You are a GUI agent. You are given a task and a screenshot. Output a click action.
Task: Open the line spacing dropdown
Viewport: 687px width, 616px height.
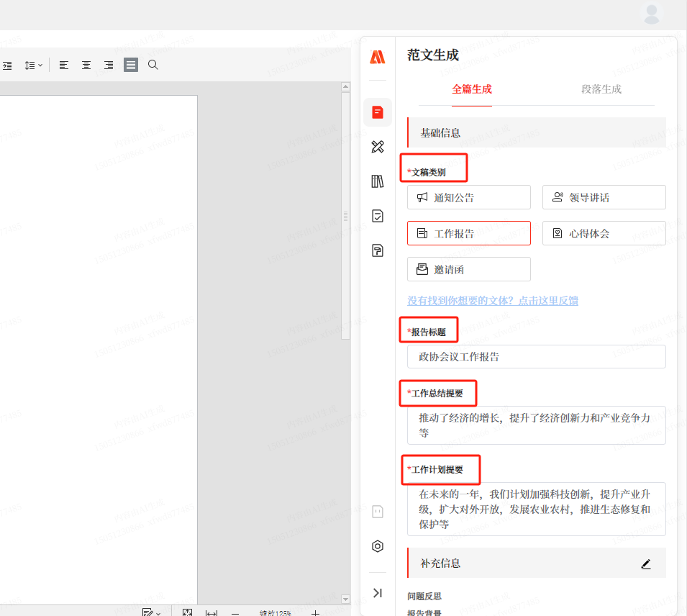(x=32, y=65)
